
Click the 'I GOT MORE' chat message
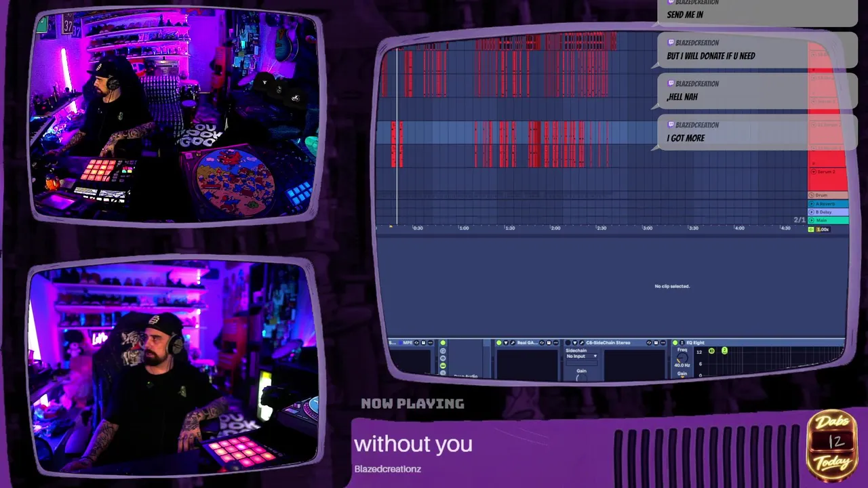click(x=686, y=138)
